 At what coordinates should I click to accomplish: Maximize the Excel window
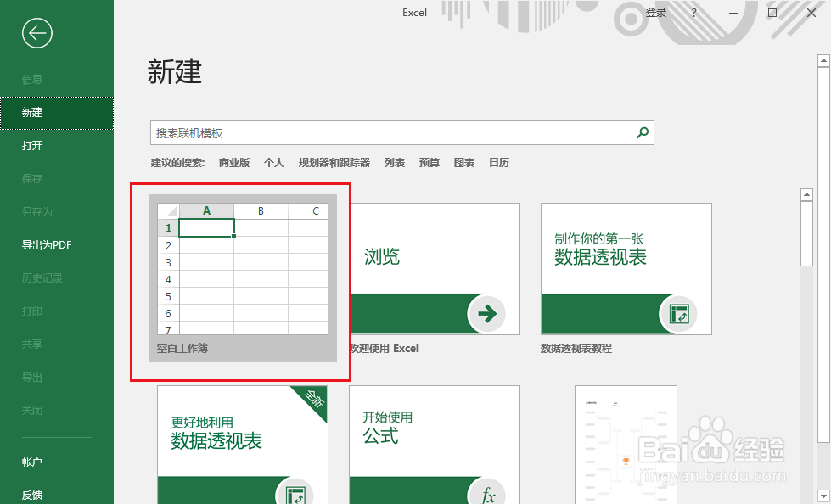772,14
